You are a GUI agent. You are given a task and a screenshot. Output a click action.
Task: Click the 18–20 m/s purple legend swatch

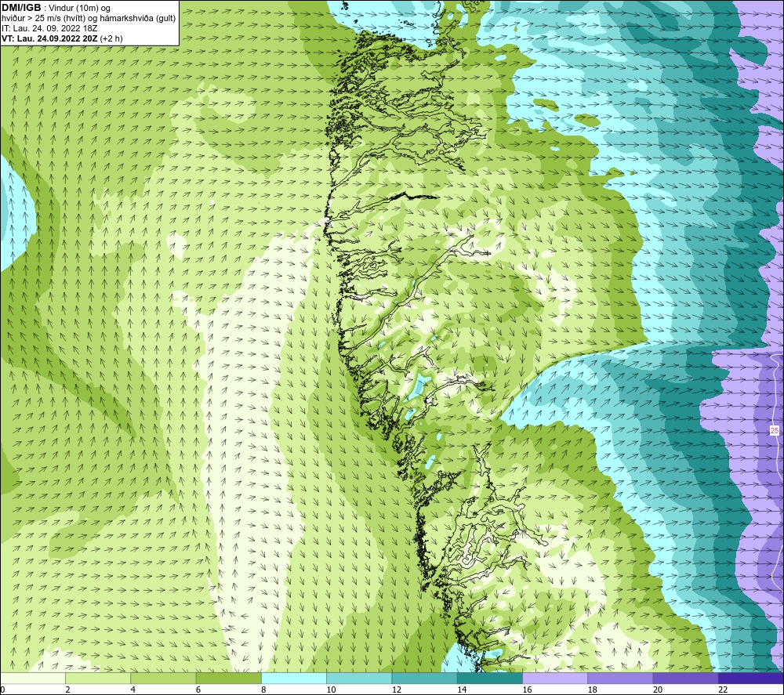pos(620,678)
